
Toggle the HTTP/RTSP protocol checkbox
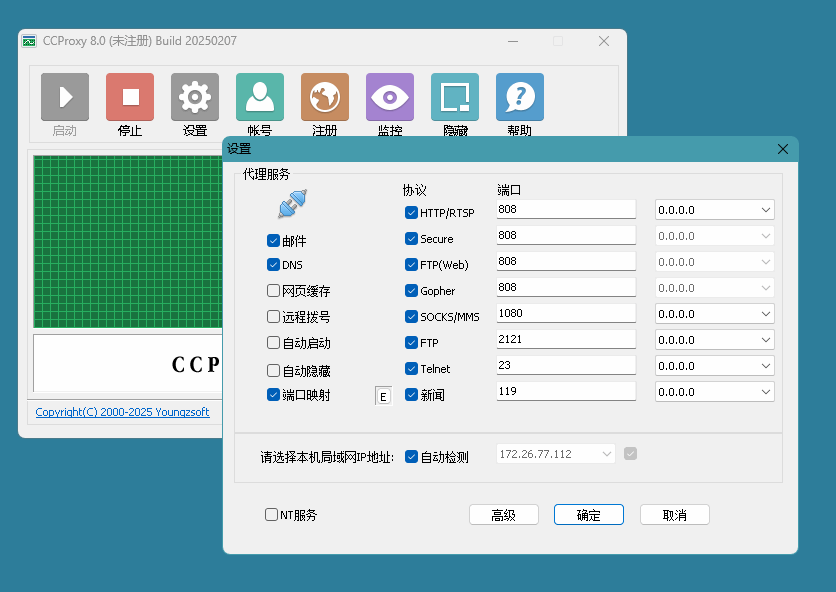[411, 213]
